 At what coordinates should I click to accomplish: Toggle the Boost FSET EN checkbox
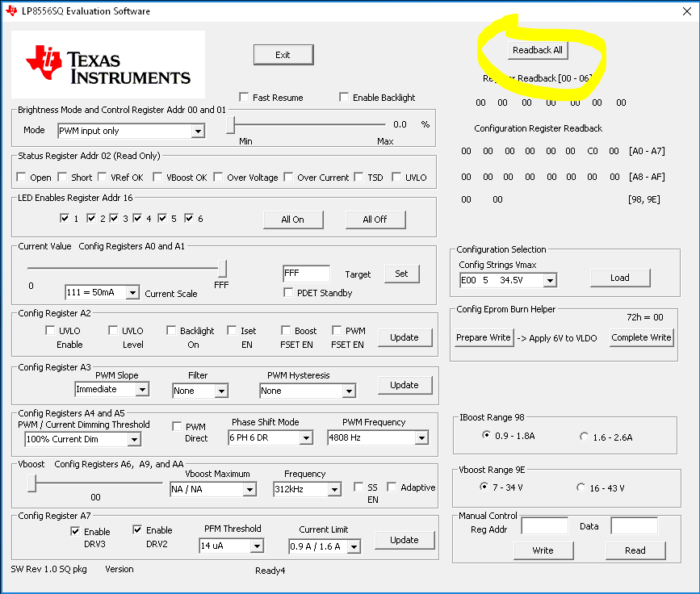[x=286, y=330]
